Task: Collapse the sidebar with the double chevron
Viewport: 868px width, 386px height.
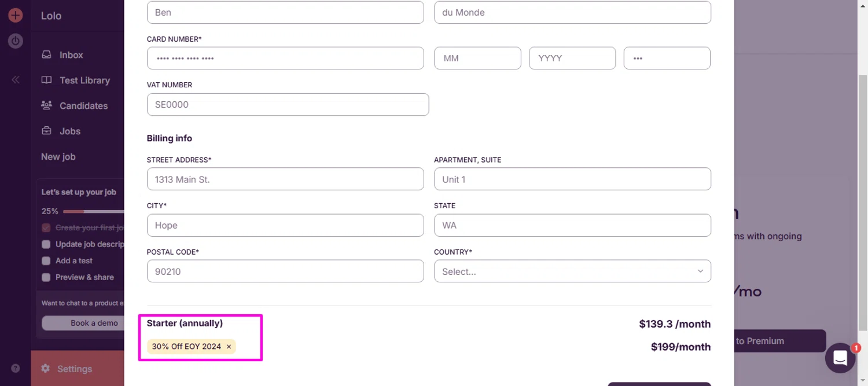Action: pyautogui.click(x=16, y=80)
